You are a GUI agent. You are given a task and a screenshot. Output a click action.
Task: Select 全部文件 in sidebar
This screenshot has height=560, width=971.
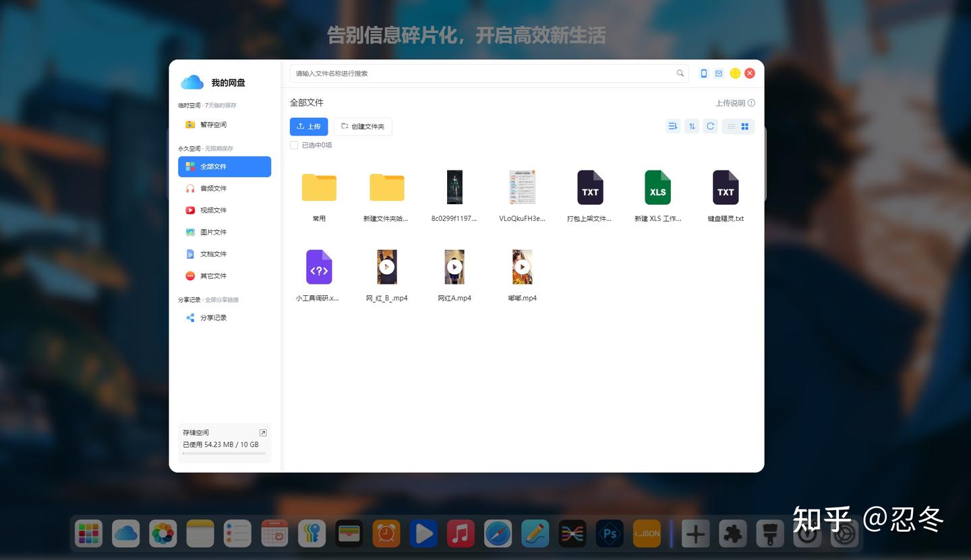coord(225,166)
